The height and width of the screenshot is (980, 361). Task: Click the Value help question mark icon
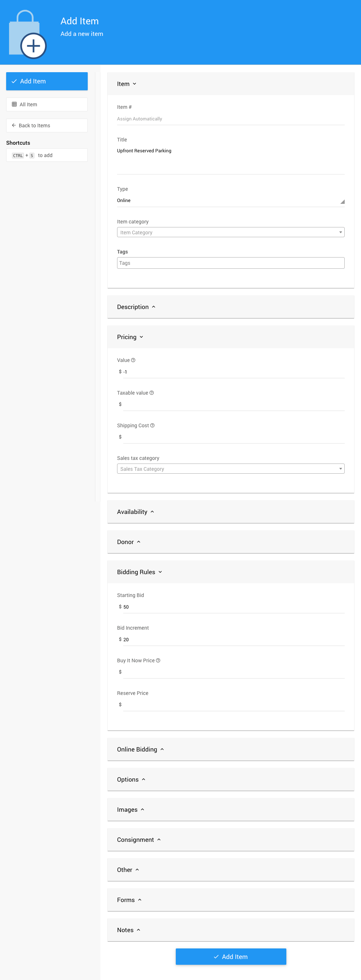133,360
